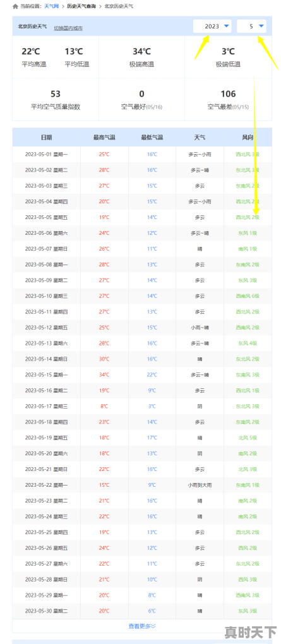Open the 天气网 breadcrumb link
The width and height of the screenshot is (281, 644).
click(x=51, y=6)
